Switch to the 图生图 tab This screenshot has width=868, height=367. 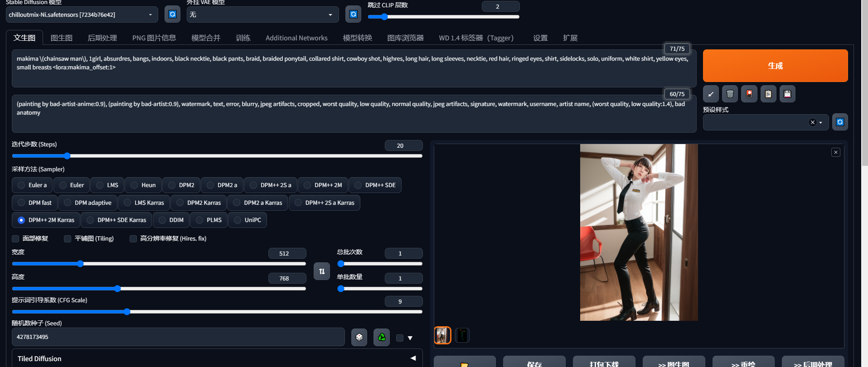[x=61, y=38]
